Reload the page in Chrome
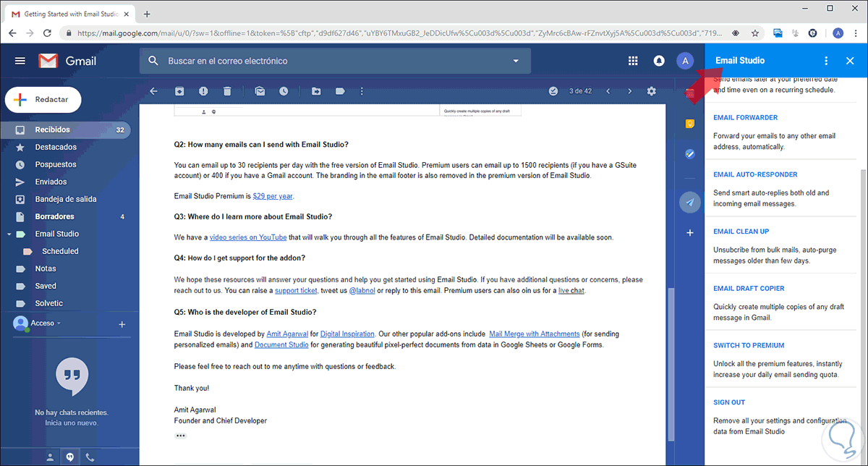 (47, 33)
